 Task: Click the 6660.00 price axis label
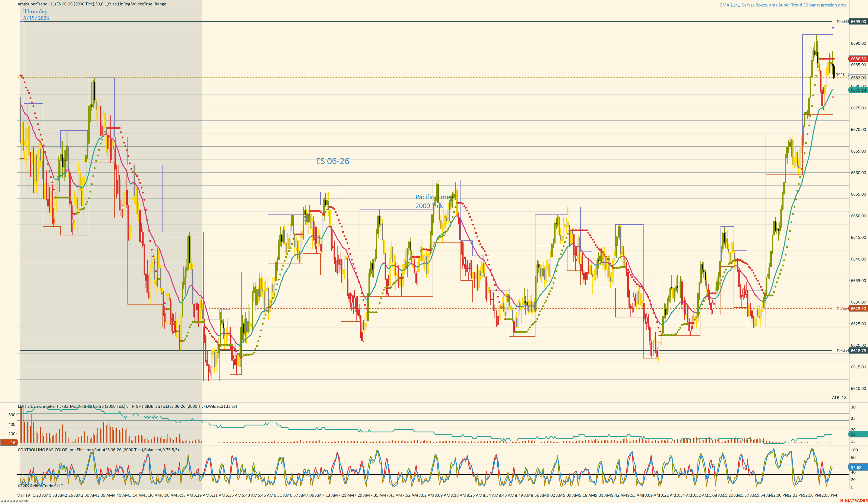(858, 173)
